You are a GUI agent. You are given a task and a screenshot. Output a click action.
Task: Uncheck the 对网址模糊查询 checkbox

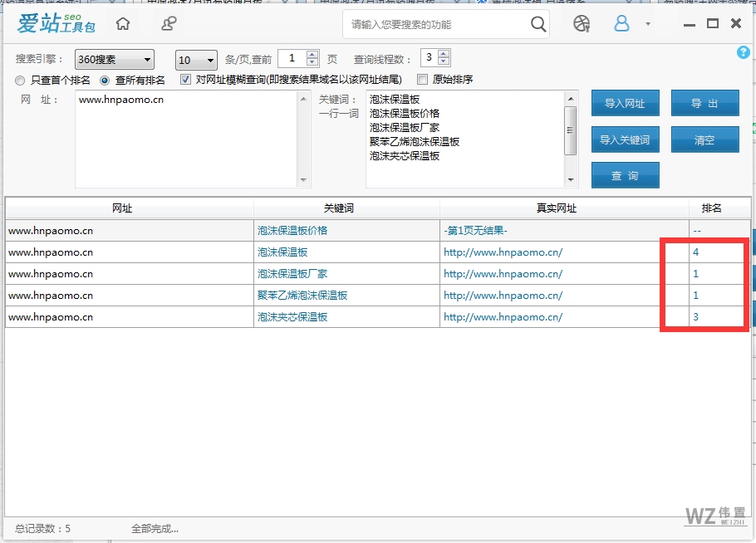pyautogui.click(x=184, y=80)
